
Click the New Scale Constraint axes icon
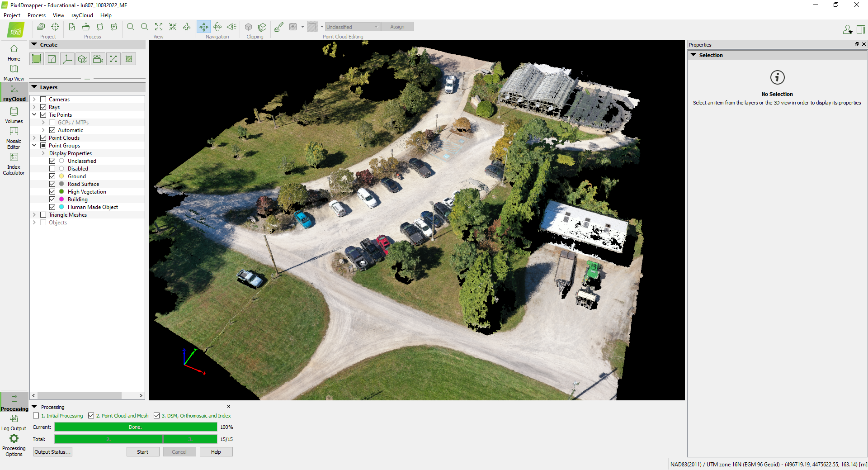point(67,59)
